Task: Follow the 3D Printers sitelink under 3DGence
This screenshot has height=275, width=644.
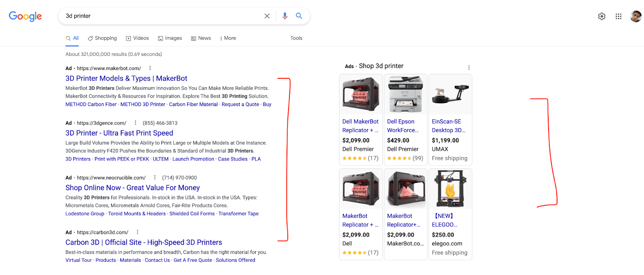Action: point(78,159)
